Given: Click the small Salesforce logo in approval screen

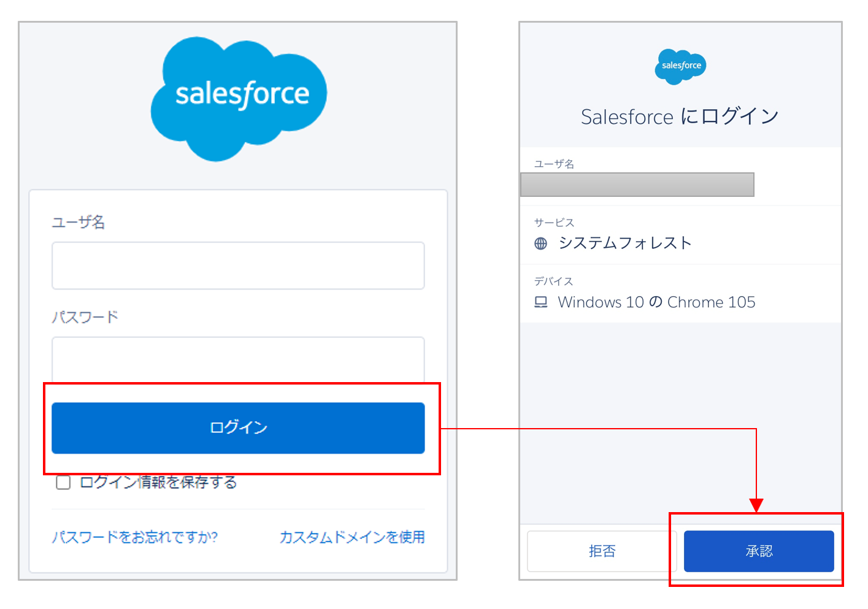Looking at the screenshot, I should click(x=680, y=66).
